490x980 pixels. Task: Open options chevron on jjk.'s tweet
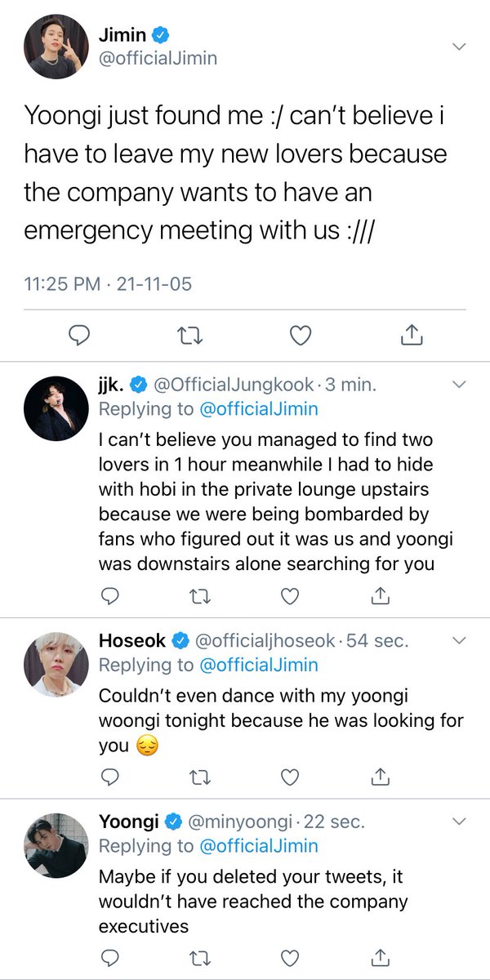[460, 384]
